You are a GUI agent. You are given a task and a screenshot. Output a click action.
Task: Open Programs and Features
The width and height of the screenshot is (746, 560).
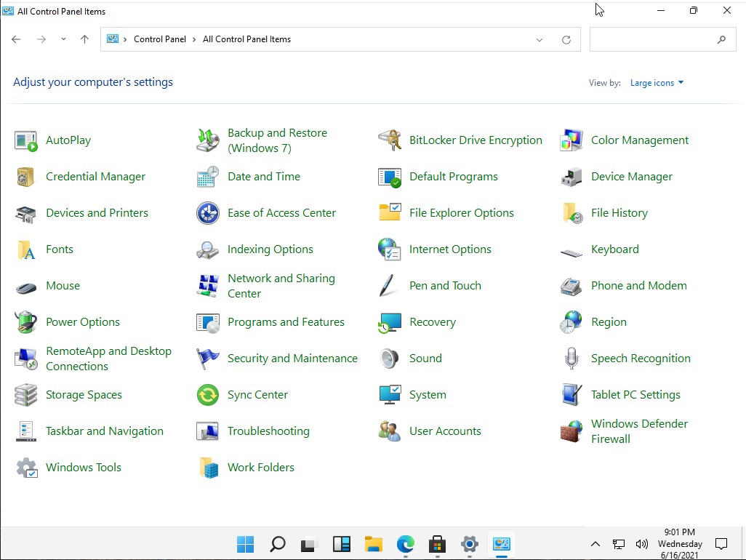tap(286, 321)
